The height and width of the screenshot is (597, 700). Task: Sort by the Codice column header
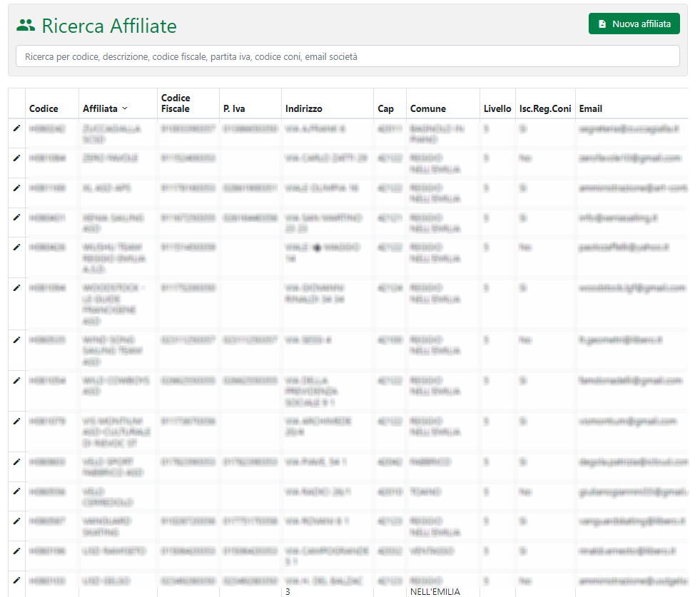[x=44, y=109]
